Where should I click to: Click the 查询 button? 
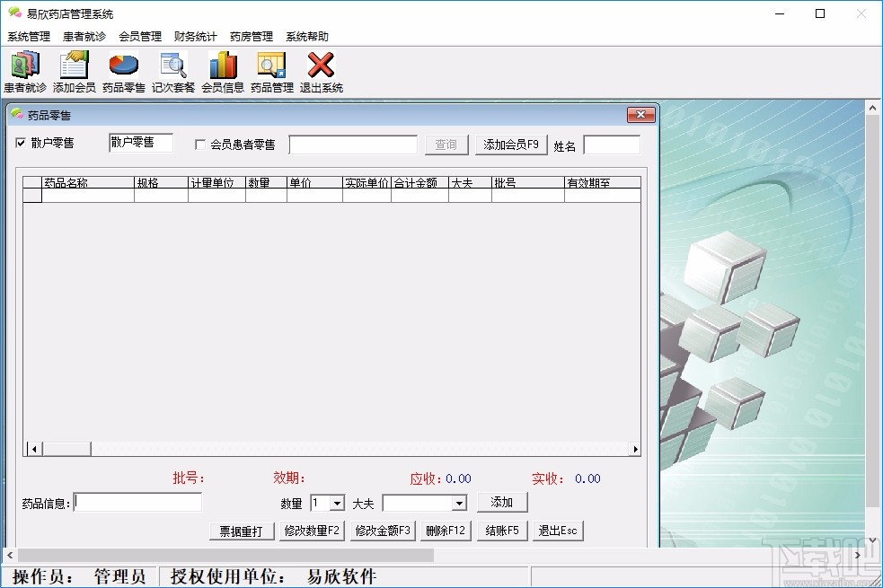click(x=445, y=145)
